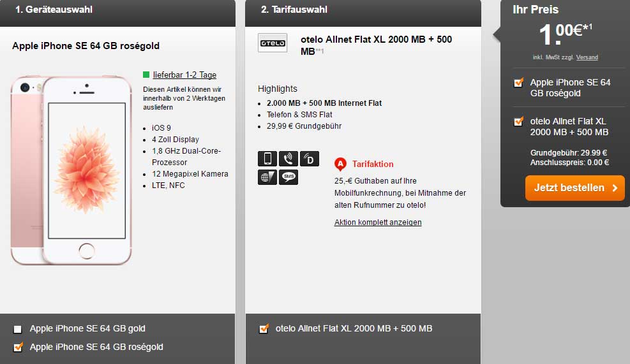Click the 2.000 MB + 500 MB Internet Flat item
This screenshot has width=630, height=364.
tap(324, 103)
